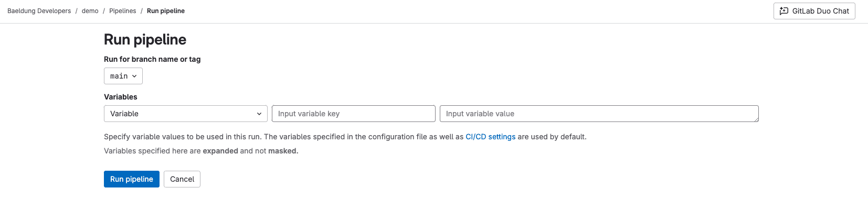Go to Baeldung Developers breadcrumb
The image size is (868, 199).
click(x=39, y=11)
